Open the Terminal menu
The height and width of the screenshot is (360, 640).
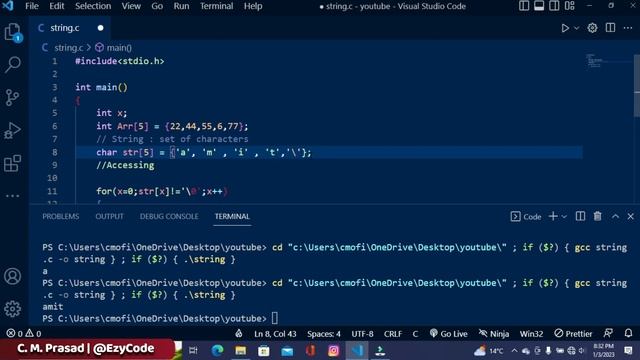(x=216, y=6)
